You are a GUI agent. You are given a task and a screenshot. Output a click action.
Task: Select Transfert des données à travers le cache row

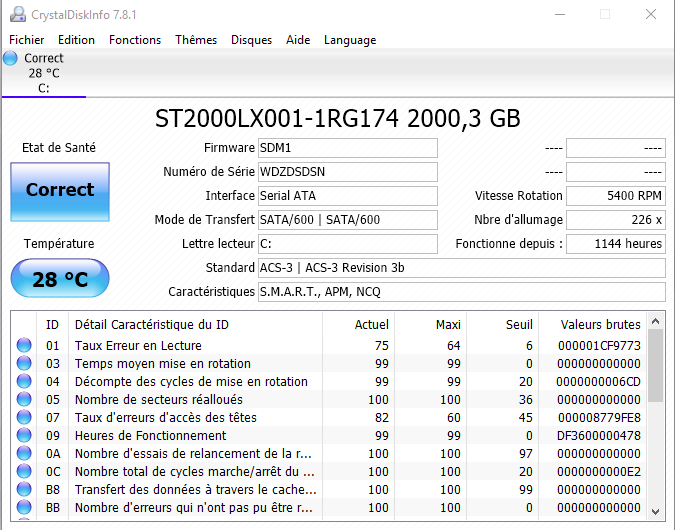[329, 490]
